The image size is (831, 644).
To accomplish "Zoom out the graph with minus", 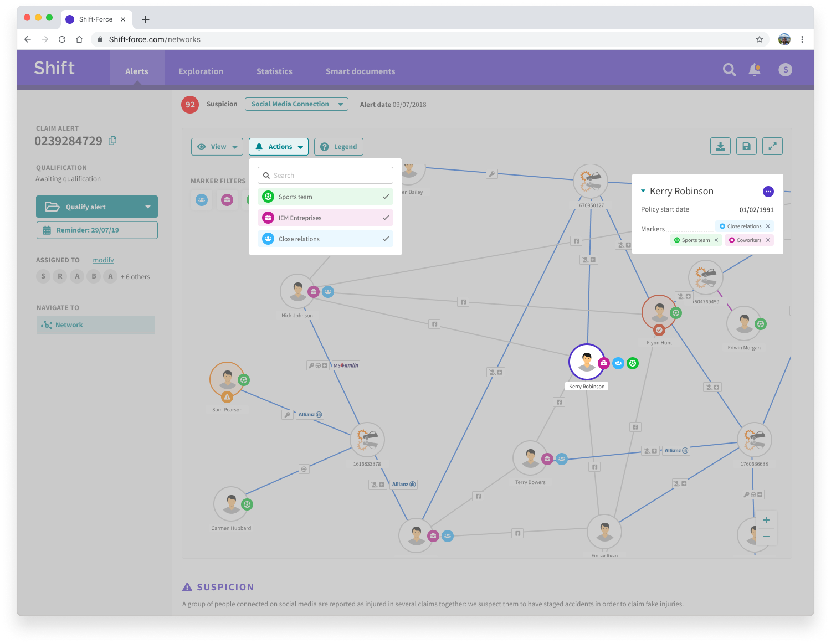I will coord(766,537).
